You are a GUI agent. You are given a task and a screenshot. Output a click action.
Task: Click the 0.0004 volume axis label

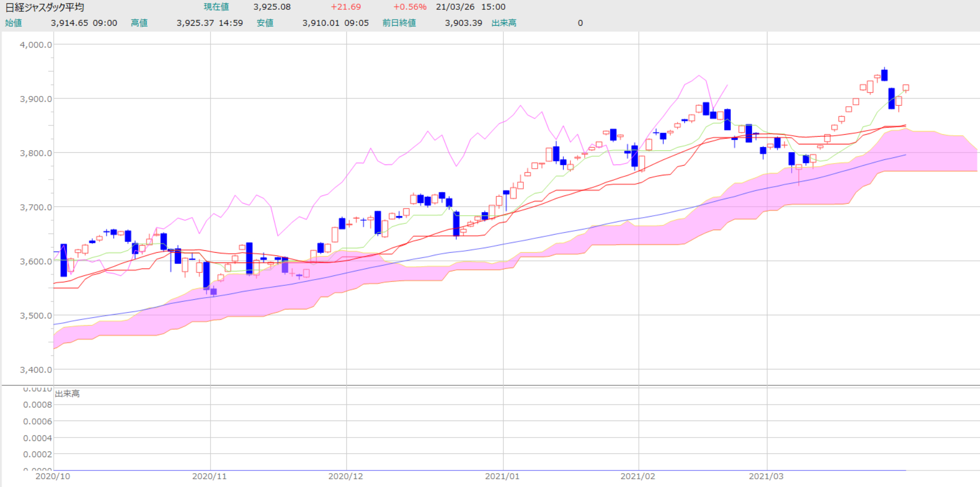click(x=38, y=438)
